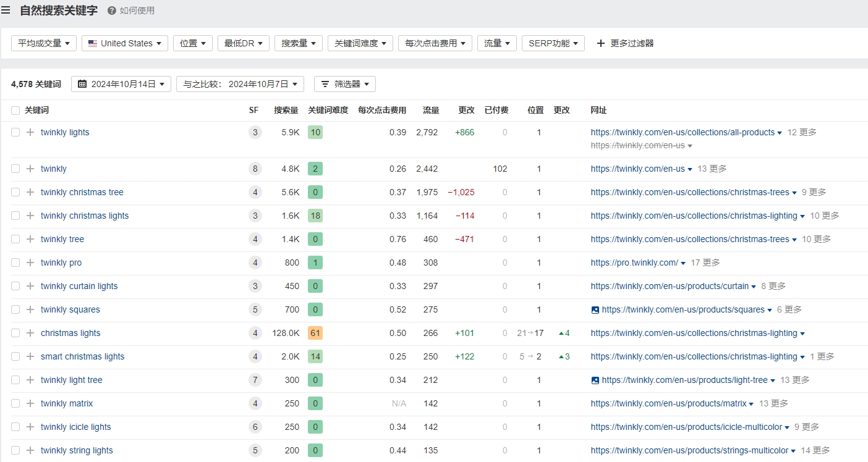Open the twinkly lights keyword link
The width and height of the screenshot is (868, 462).
click(x=65, y=132)
